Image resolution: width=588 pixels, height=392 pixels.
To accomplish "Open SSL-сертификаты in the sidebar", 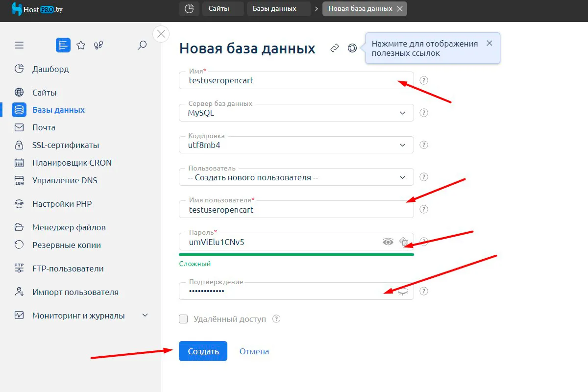I will coord(66,145).
